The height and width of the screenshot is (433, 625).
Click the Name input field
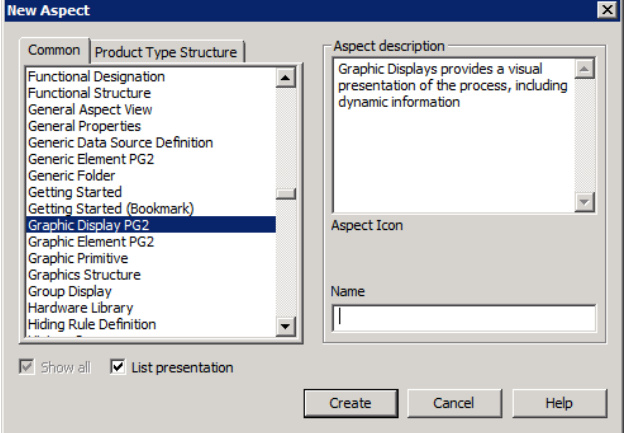click(x=463, y=318)
